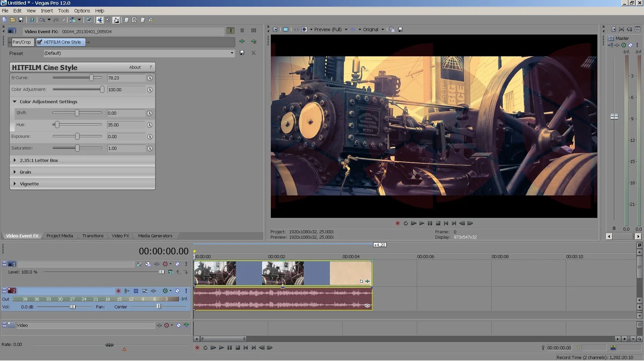Collapse the Color Adjustment Settings section
The height and width of the screenshot is (361, 644).
(x=14, y=102)
